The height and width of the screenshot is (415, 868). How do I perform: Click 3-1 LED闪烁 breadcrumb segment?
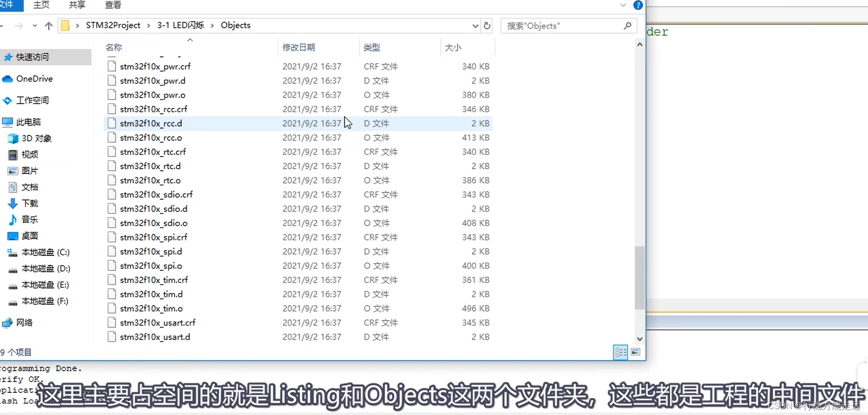[181, 25]
